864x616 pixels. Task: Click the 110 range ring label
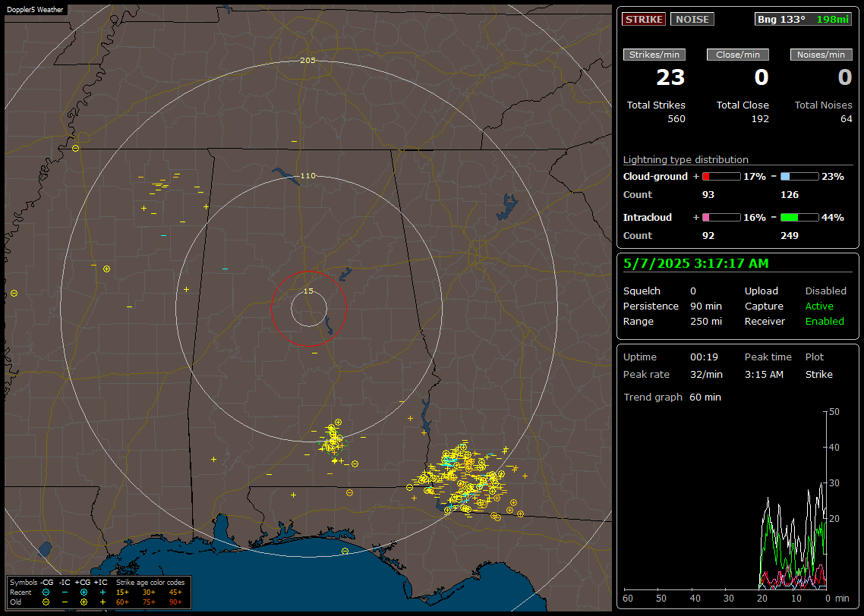(x=307, y=175)
